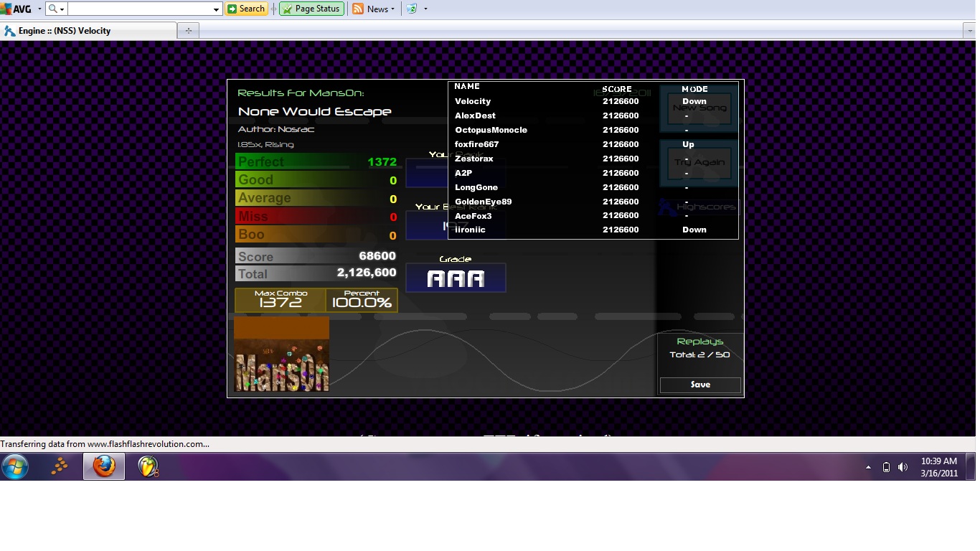Open FL Studio from the taskbar
This screenshot has height=551, width=980.
point(148,466)
